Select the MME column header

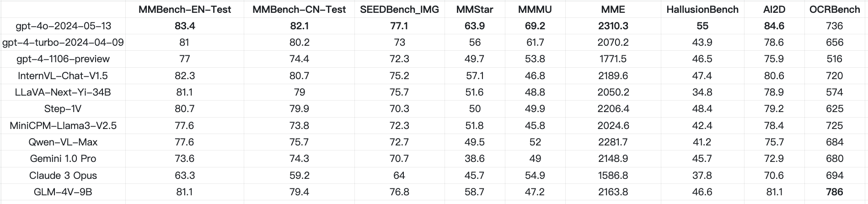[613, 10]
